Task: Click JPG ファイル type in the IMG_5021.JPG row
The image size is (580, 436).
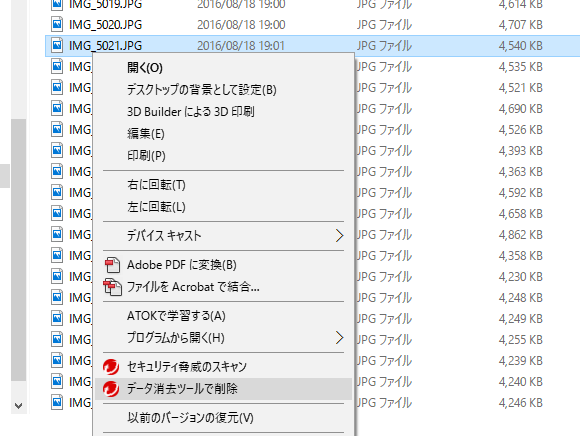Action: (x=384, y=46)
